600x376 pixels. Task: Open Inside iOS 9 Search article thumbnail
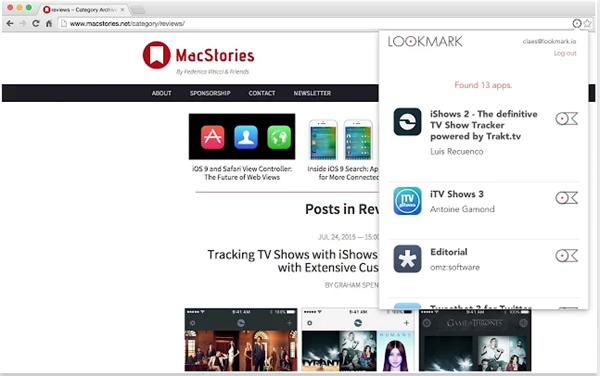pos(341,139)
